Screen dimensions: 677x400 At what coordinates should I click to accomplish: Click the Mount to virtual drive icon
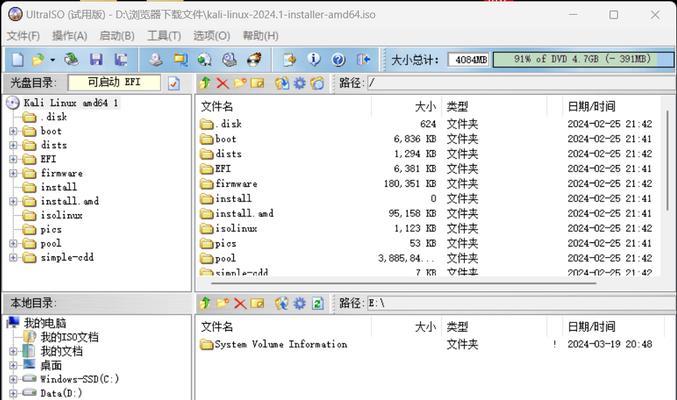(x=229, y=59)
